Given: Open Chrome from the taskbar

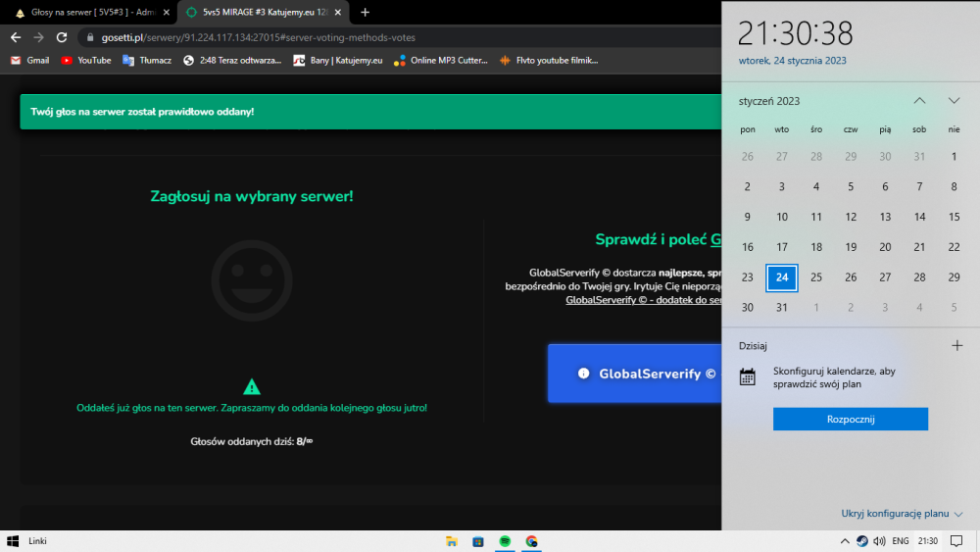Looking at the screenshot, I should click(x=532, y=541).
